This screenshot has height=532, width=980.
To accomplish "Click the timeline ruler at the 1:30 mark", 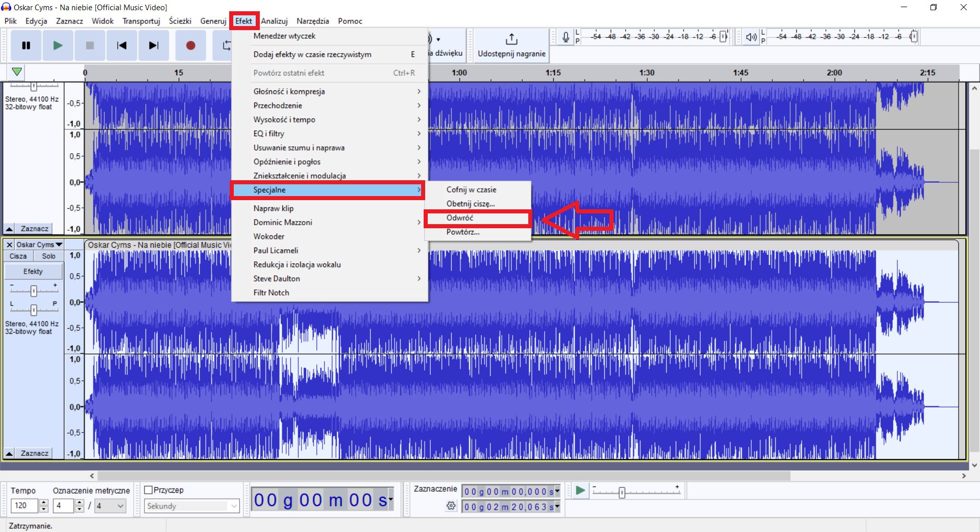I will (x=647, y=72).
